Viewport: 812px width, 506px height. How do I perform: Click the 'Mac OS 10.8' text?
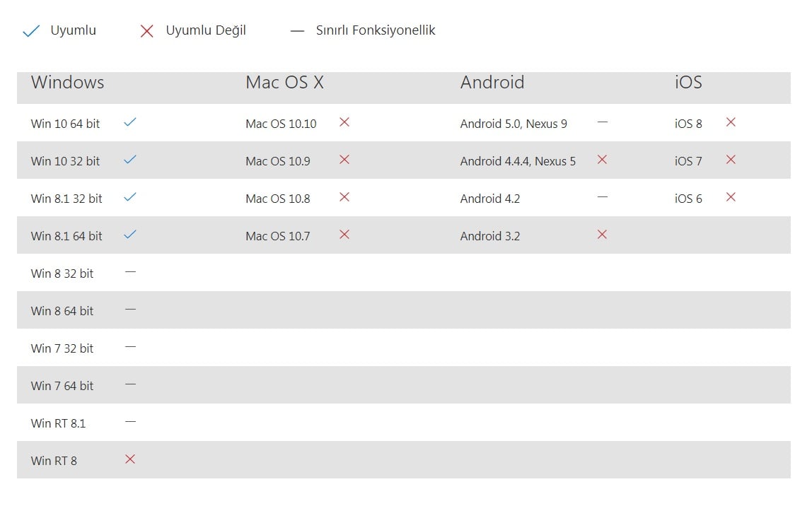point(277,199)
